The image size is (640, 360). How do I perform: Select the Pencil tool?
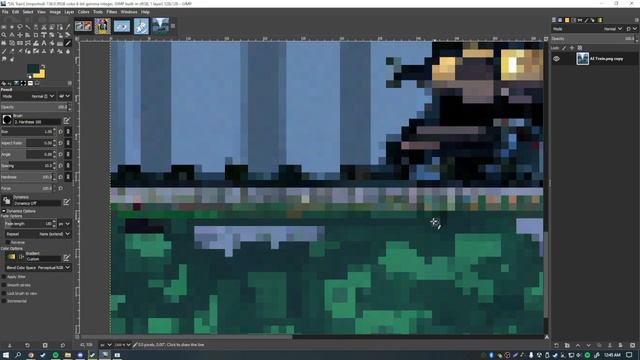point(68,43)
